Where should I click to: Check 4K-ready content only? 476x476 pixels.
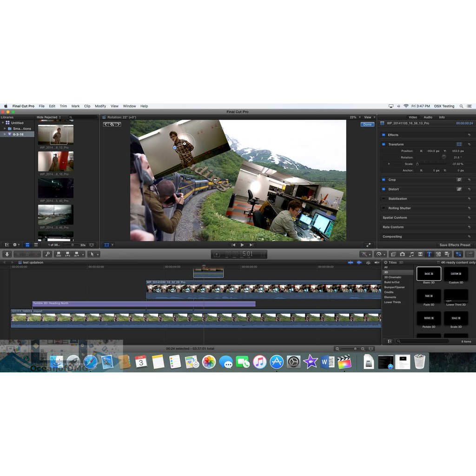click(438, 262)
